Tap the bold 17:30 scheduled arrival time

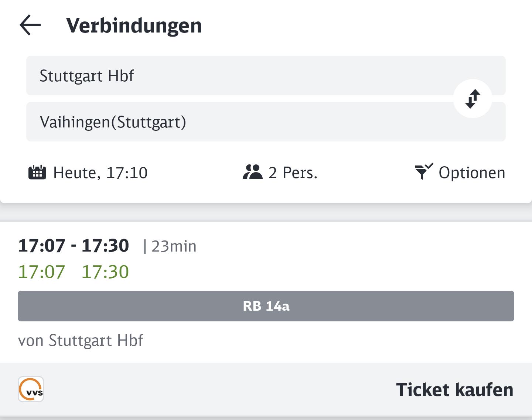(105, 246)
